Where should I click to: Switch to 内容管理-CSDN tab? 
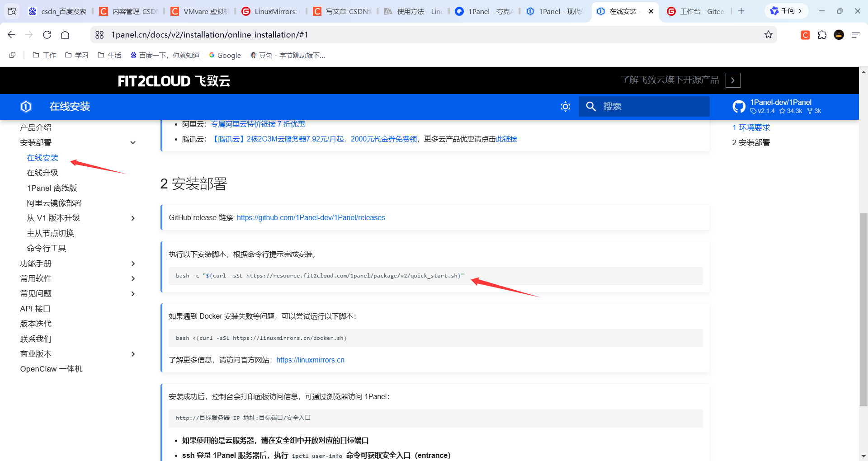[128, 11]
